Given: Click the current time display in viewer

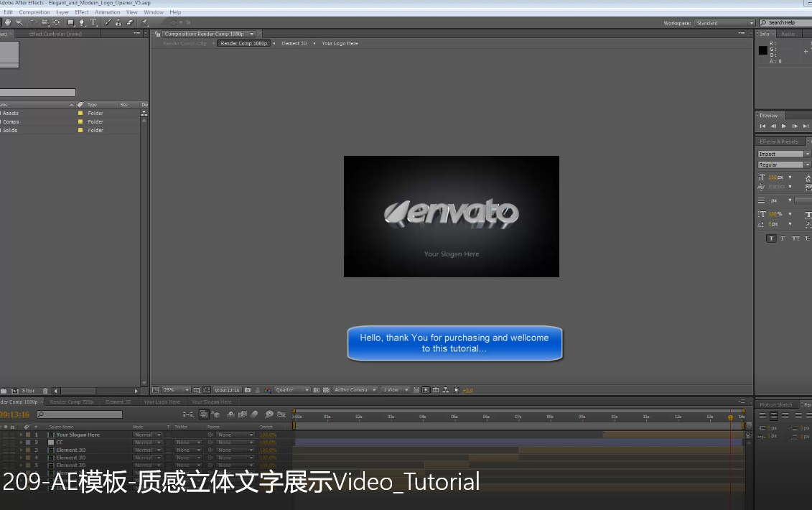Looking at the screenshot, I should pyautogui.click(x=228, y=390).
